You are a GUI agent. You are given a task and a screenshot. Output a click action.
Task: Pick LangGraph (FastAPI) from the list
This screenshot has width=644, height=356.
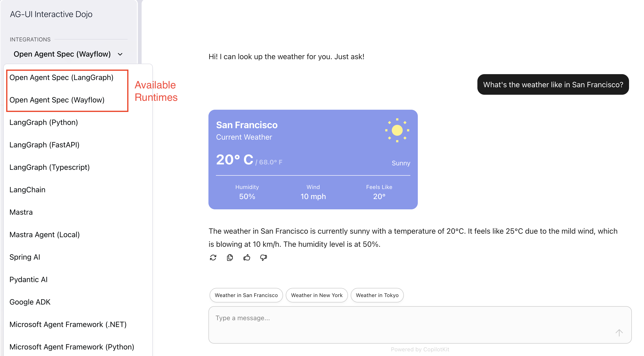point(44,145)
